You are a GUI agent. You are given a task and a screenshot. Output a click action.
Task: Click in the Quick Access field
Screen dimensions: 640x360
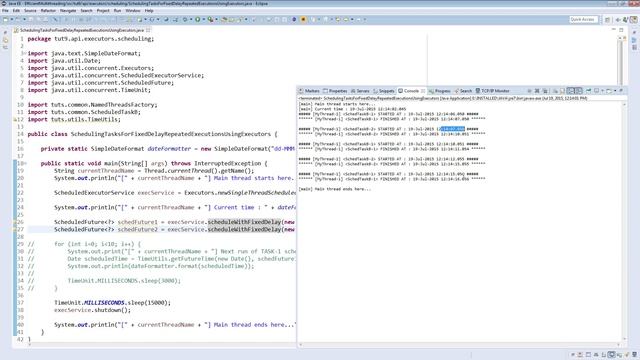[583, 19]
